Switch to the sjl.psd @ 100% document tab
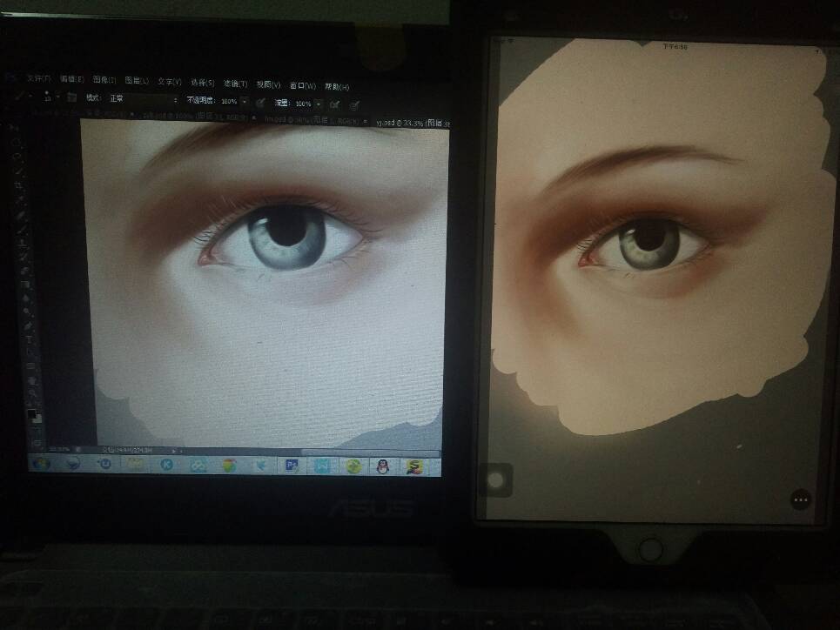This screenshot has width=840, height=630. (x=196, y=116)
